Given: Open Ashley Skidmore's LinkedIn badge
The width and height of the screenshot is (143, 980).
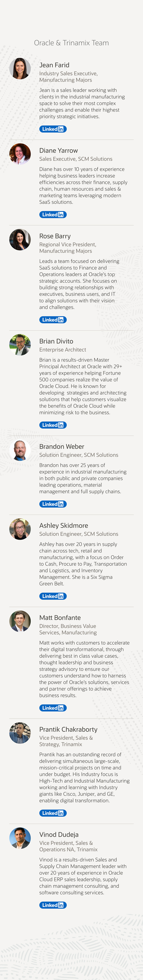Looking at the screenshot, I should pyautogui.click(x=53, y=596).
